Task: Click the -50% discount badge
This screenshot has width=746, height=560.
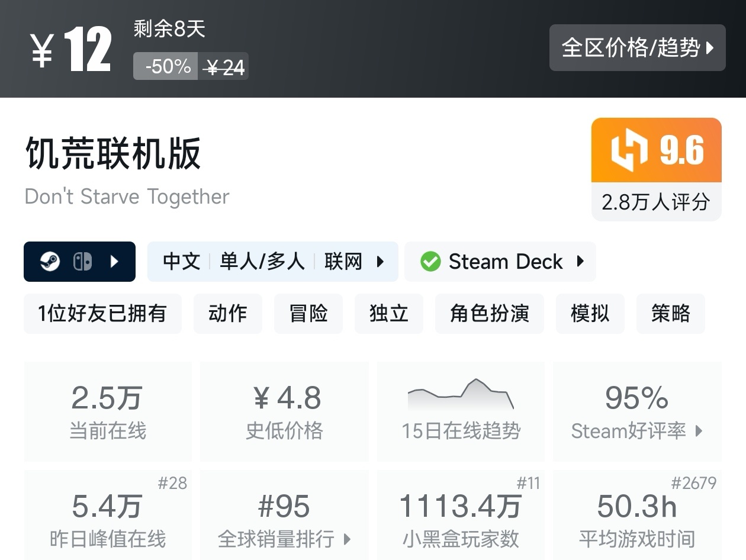Action: [166, 66]
